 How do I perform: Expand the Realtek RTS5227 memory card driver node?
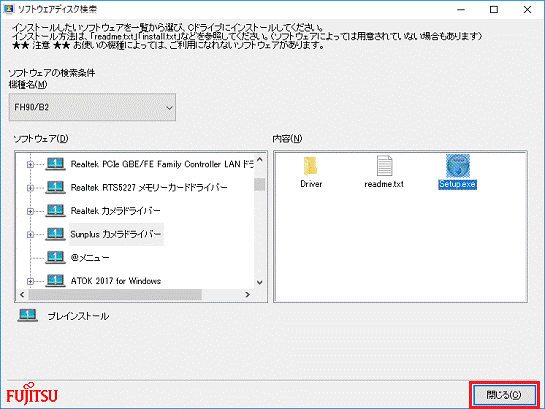click(x=31, y=188)
